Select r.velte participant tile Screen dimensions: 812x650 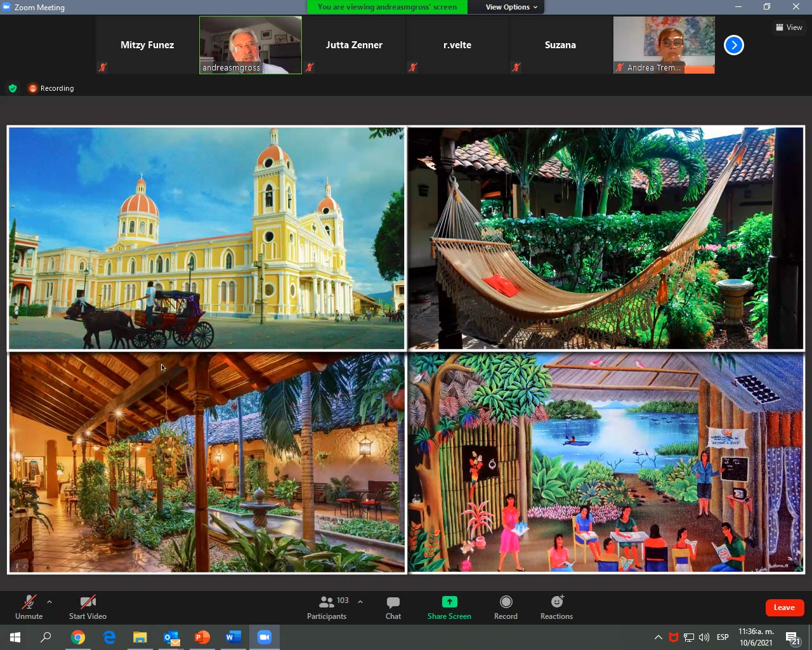coord(457,45)
